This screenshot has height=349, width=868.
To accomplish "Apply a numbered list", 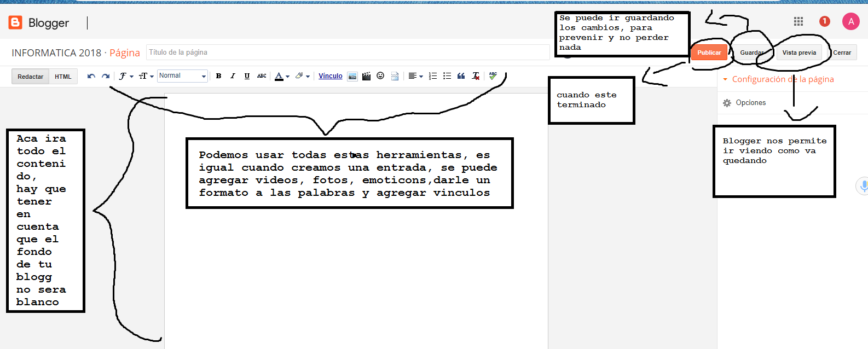I will click(433, 76).
